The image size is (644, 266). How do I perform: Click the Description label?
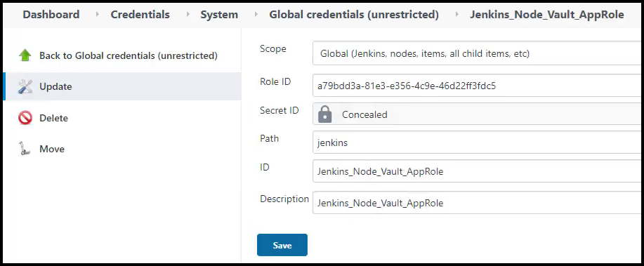[x=284, y=199]
